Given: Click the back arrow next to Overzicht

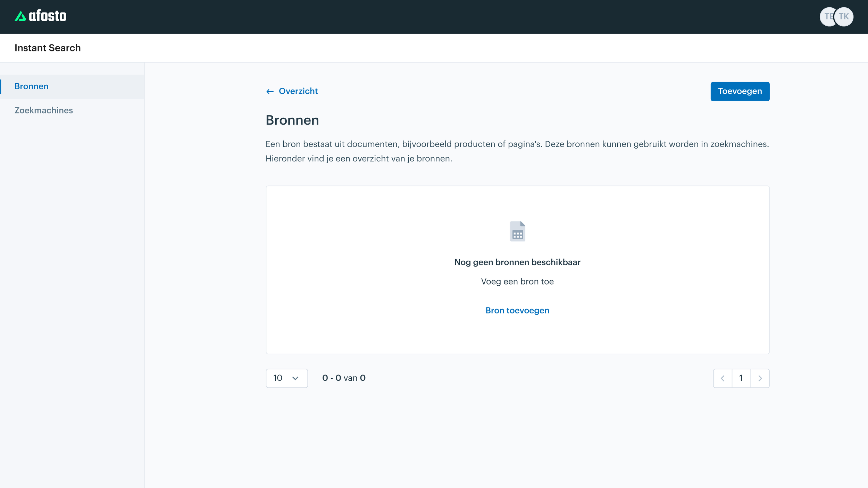Looking at the screenshot, I should coord(270,91).
